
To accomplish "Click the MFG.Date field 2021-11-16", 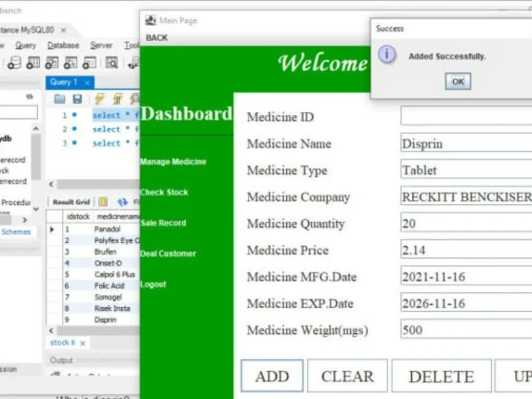I will 466,276.
